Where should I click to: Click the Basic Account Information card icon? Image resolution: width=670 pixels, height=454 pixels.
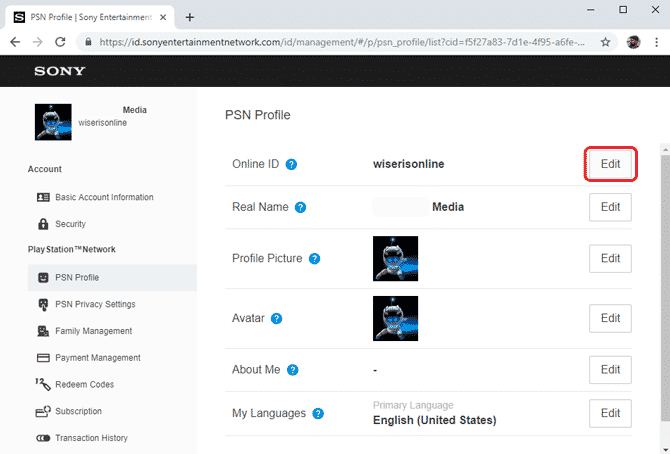click(x=43, y=197)
